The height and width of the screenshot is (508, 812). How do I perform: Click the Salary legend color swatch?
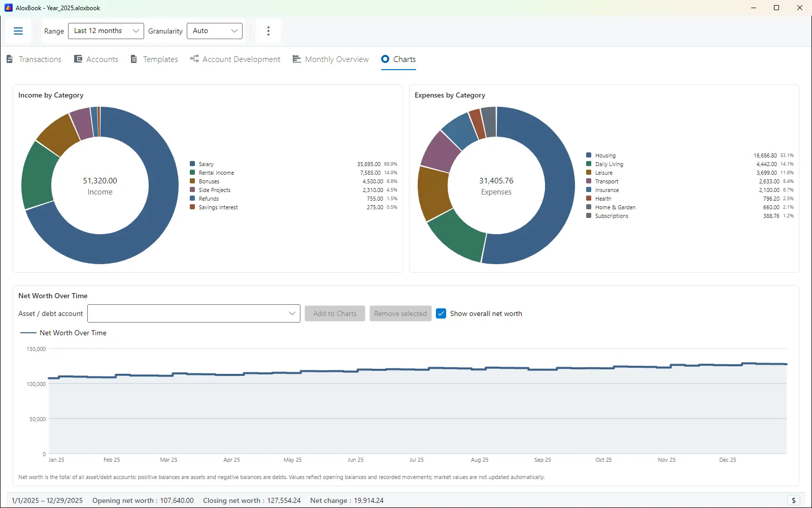(192, 164)
